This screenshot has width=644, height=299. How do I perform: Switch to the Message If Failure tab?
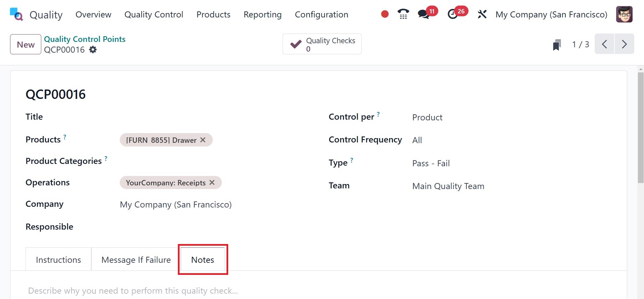point(136,260)
